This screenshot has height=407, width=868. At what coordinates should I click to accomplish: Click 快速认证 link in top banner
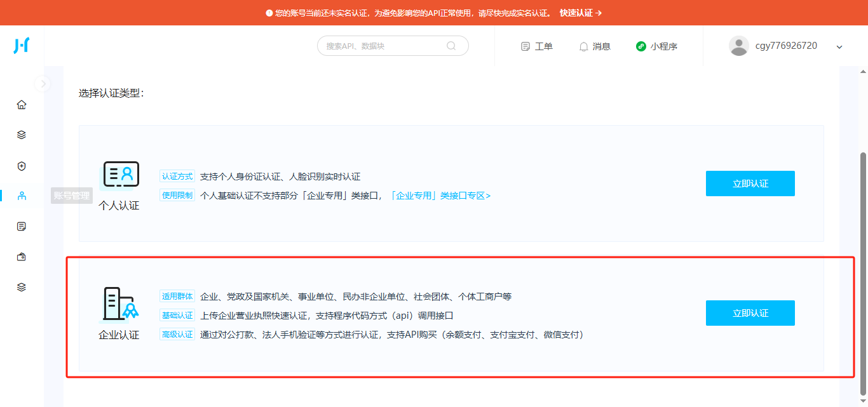[581, 13]
